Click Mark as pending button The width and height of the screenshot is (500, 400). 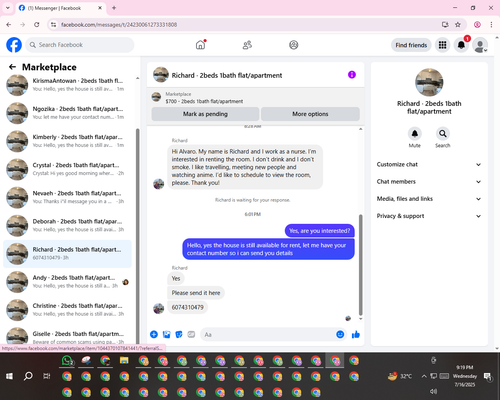[x=205, y=114]
